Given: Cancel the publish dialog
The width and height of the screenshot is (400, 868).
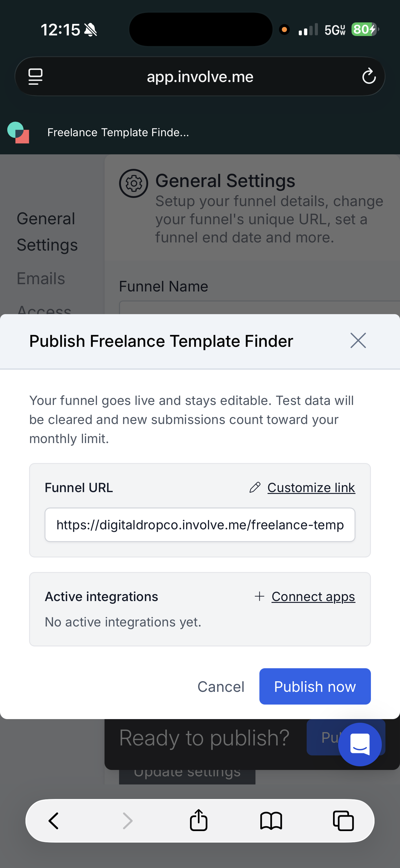Looking at the screenshot, I should click(x=221, y=686).
